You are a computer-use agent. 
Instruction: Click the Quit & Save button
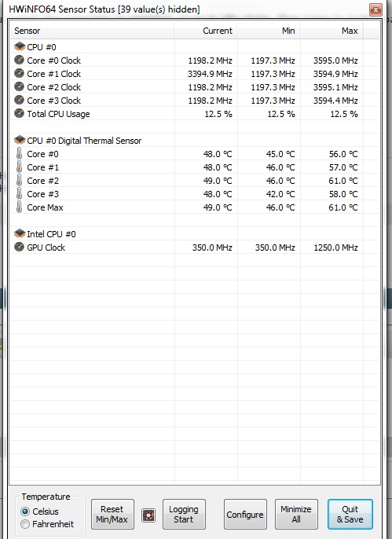350,514
